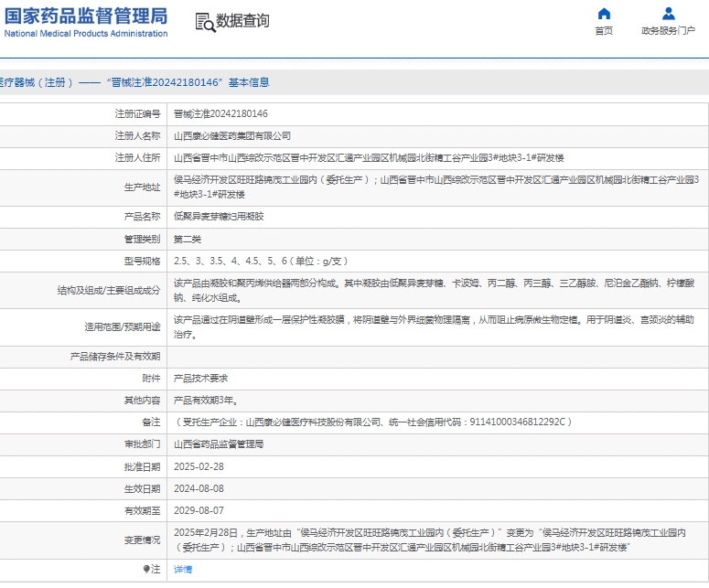
Task: Click the bullet icon beside 注
Action: [x=146, y=569]
